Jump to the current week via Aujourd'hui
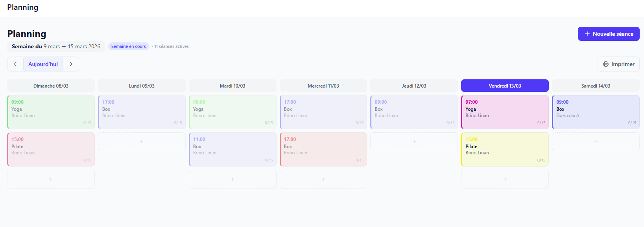 [x=43, y=64]
